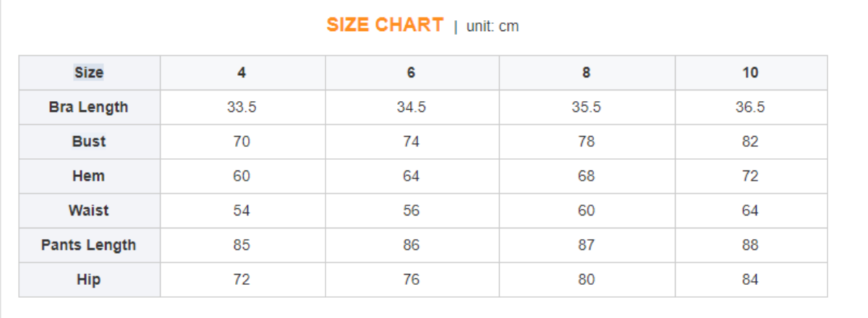868x318 pixels.
Task: Select the Waist value 64
Action: tap(750, 210)
